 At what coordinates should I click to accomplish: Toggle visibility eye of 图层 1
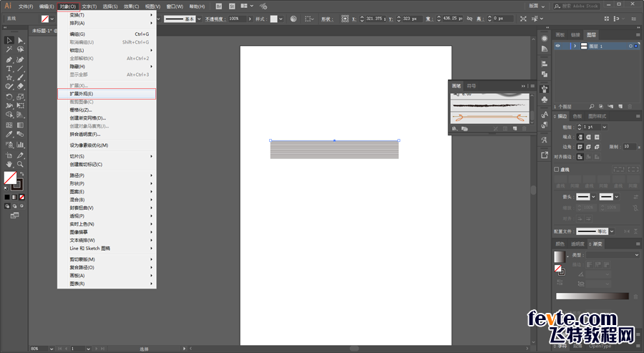click(557, 46)
